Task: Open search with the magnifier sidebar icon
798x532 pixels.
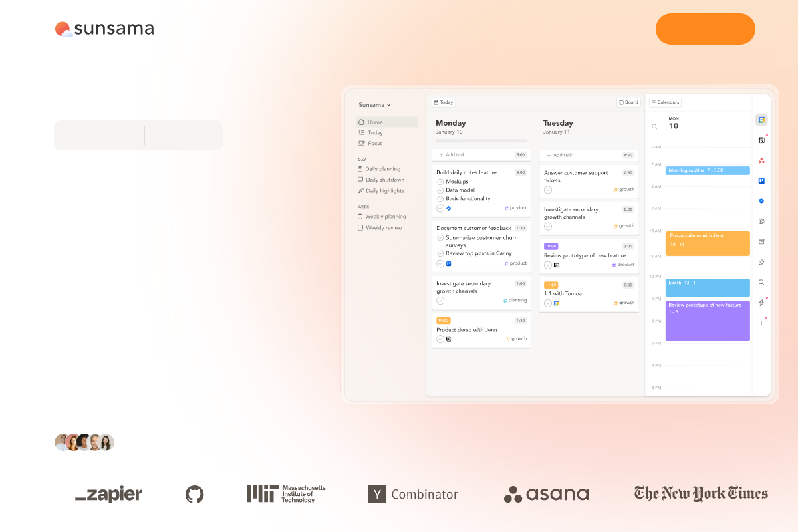Action: [761, 282]
